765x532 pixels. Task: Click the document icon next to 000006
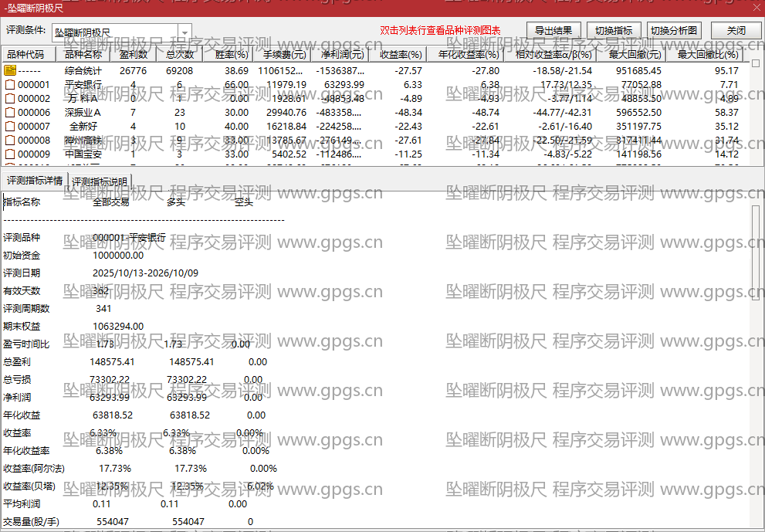pos(10,113)
